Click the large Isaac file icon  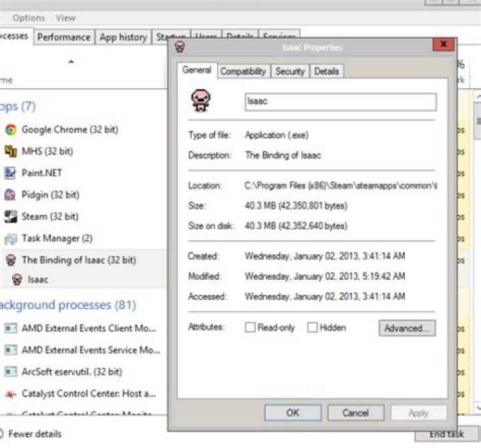[x=200, y=100]
